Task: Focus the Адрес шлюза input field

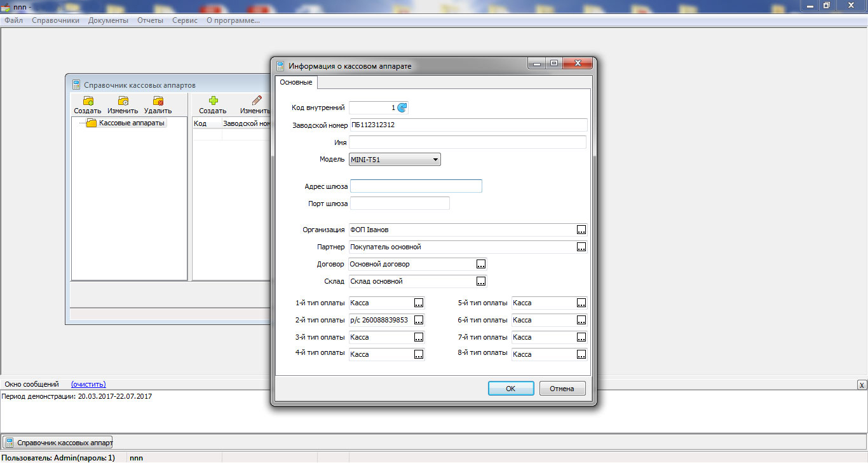Action: pos(416,186)
